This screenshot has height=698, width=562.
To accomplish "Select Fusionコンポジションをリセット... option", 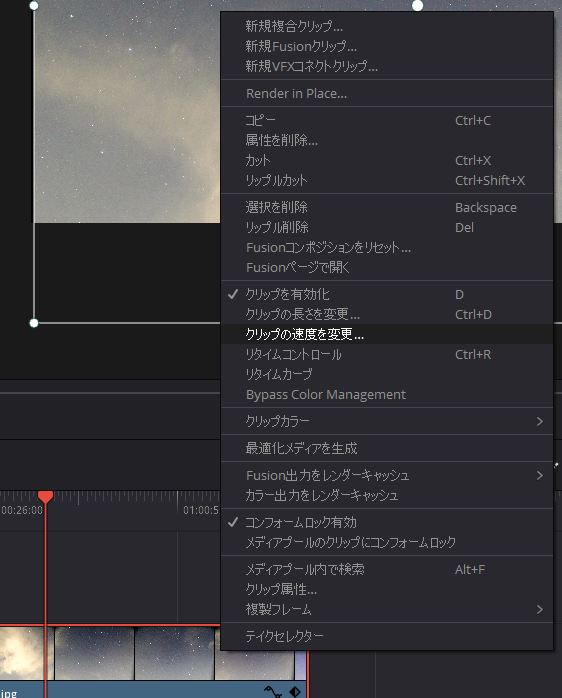I will [x=387, y=248].
